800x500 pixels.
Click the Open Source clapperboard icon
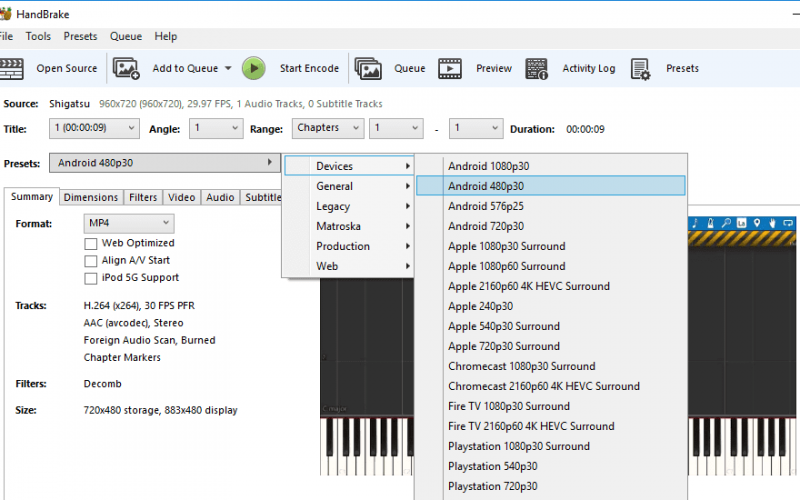[11, 69]
